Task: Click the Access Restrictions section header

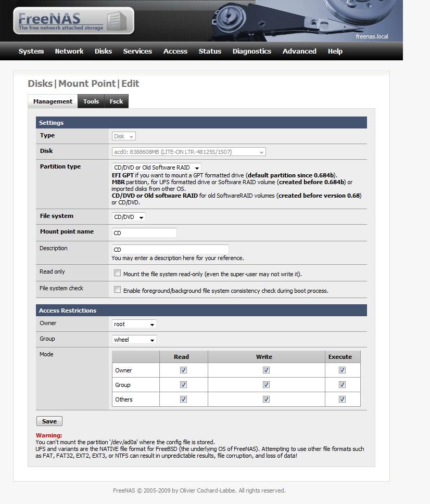Action: 201,311
